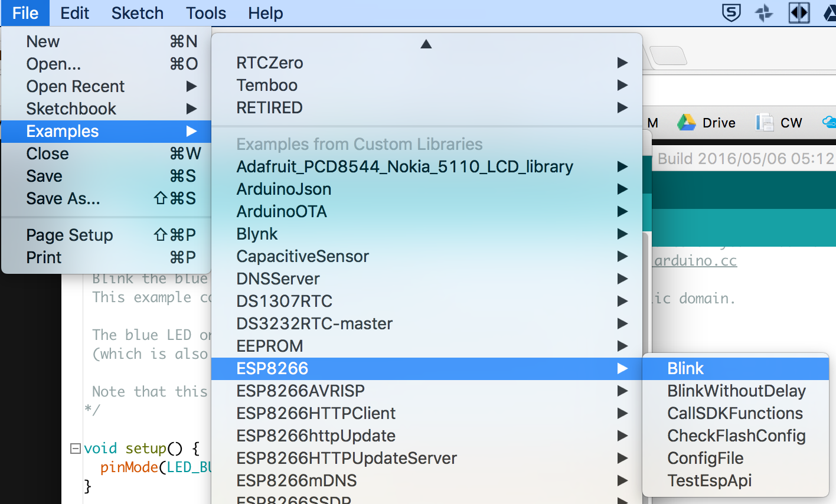Click the browser tab behind the menu
The height and width of the screenshot is (504, 836).
668,56
